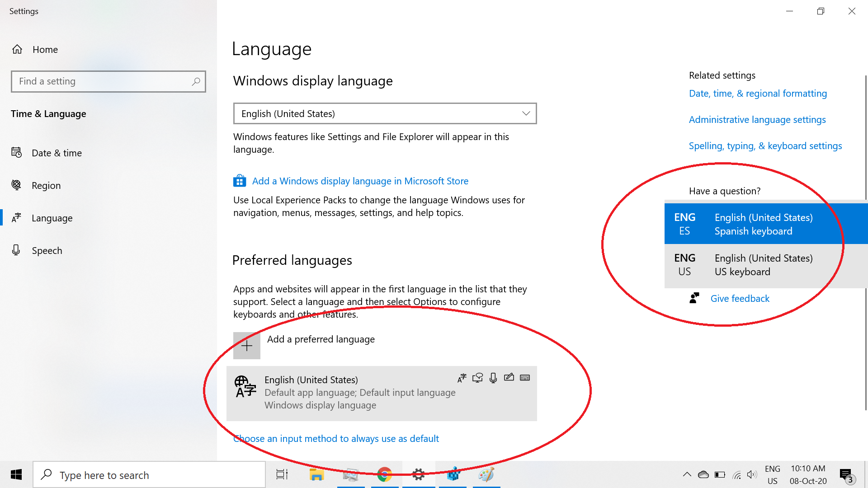868x488 pixels.
Task: Click the Type here to search box
Action: [x=149, y=475]
